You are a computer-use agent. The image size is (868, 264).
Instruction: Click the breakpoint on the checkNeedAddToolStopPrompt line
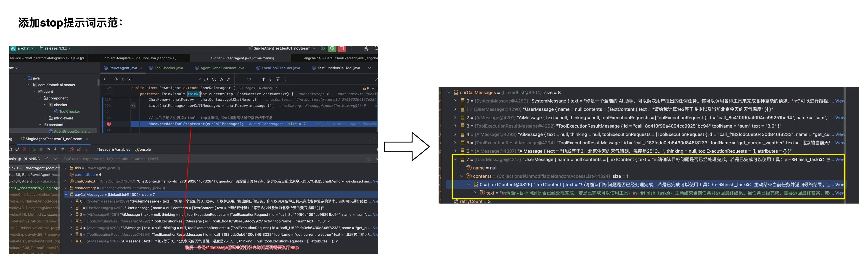tap(109, 124)
